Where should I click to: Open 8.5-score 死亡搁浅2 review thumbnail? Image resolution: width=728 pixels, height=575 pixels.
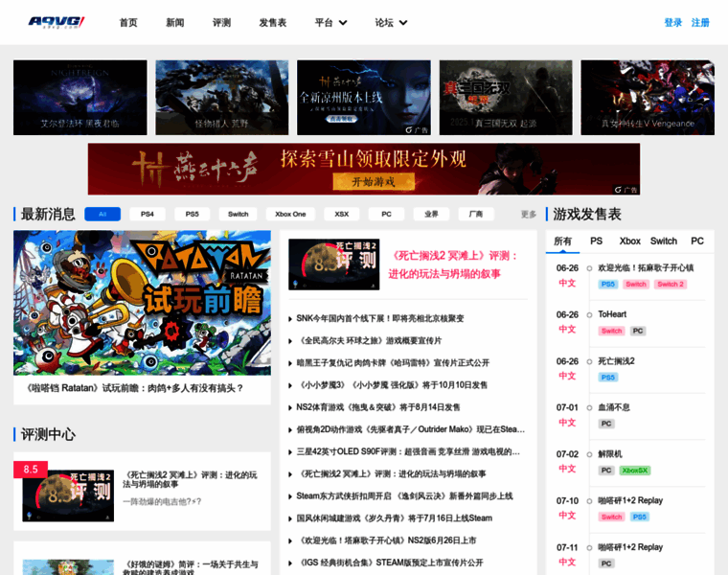pos(68,495)
